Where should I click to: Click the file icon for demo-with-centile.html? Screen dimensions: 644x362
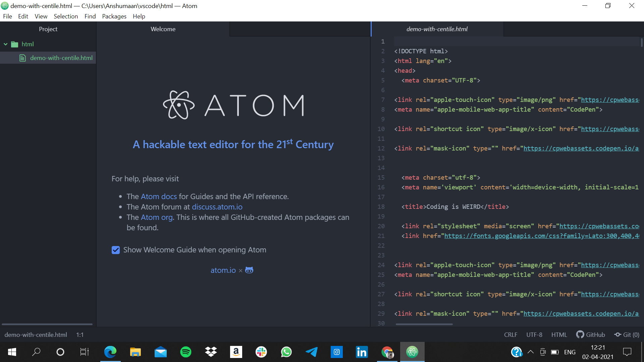point(22,58)
